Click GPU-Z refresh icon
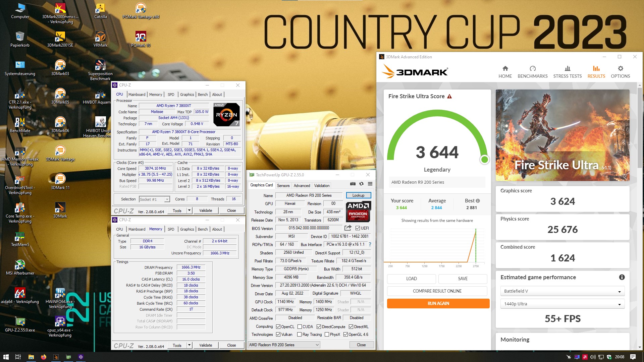The width and height of the screenshot is (644, 362). point(361,184)
